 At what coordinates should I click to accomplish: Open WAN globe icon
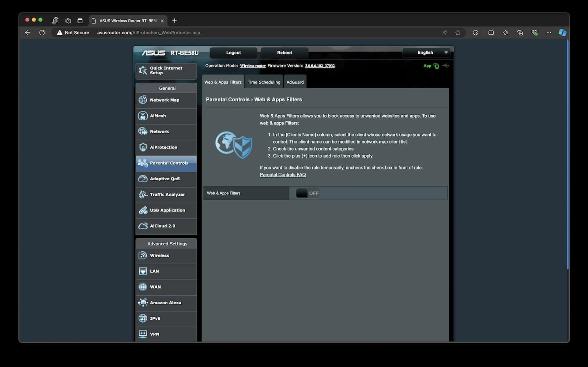pos(143,287)
